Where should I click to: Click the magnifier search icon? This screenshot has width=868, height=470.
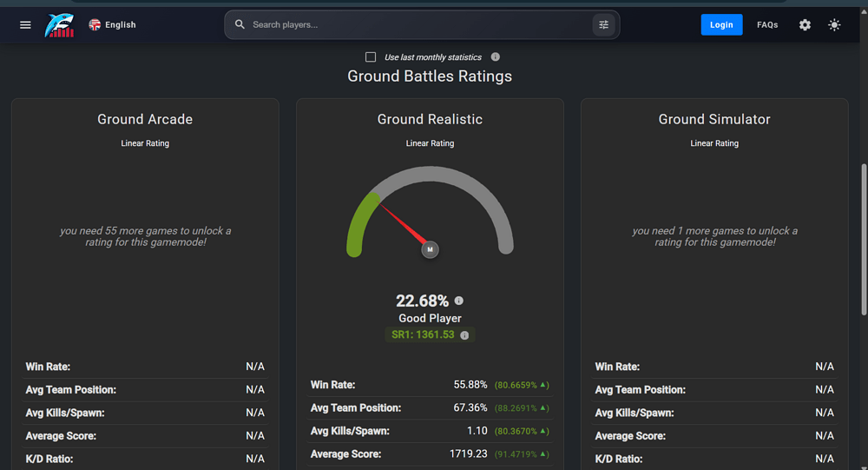click(x=240, y=24)
